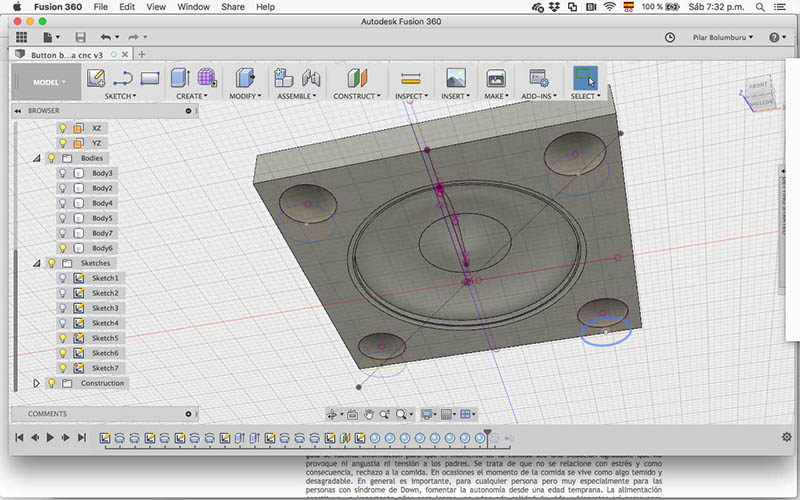Select the Line sketch tool icon
Screen dimensions: 800x500
tap(123, 78)
